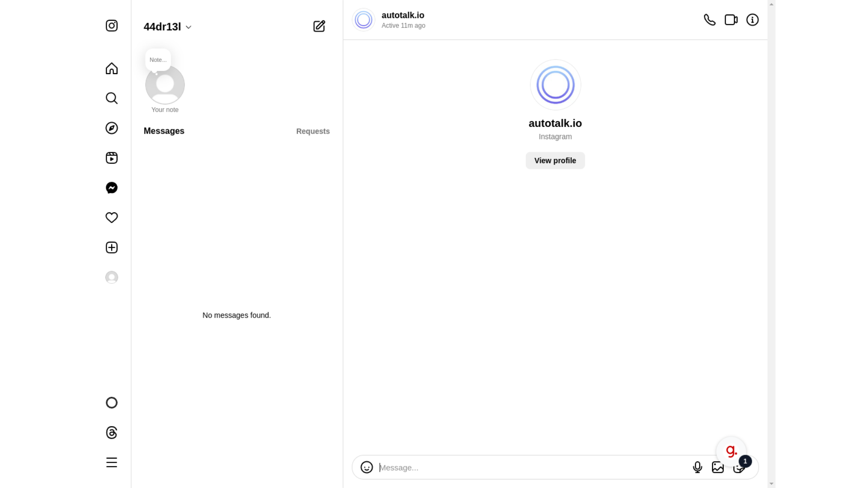Open the Grammarly floating widget

[731, 450]
